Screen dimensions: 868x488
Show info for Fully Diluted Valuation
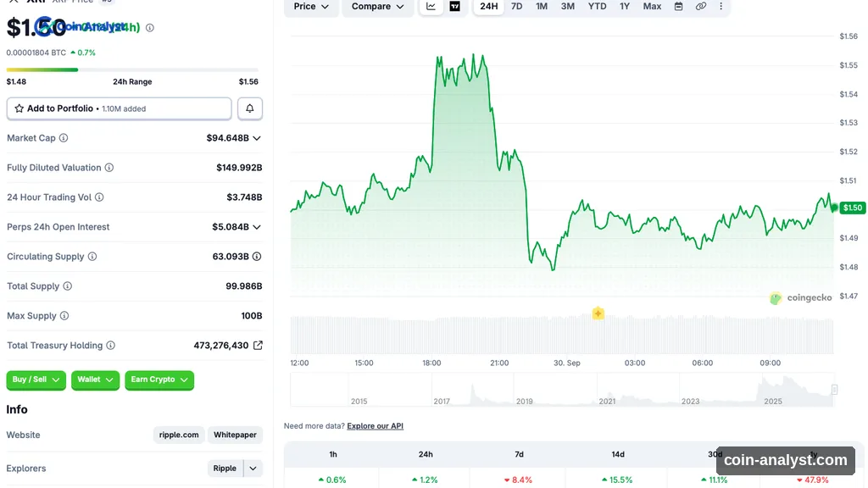point(109,168)
